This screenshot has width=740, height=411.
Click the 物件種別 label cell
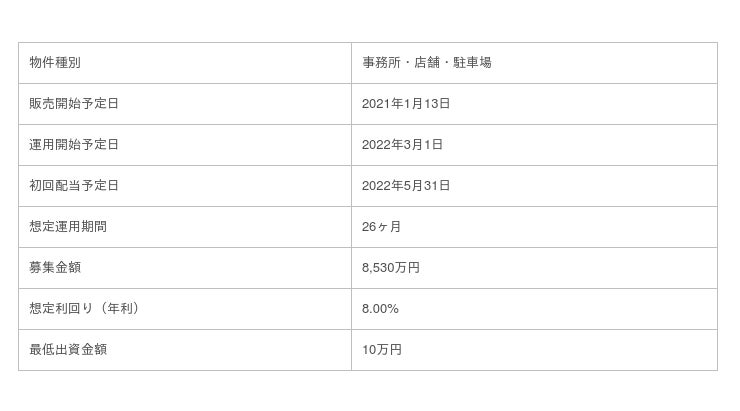(x=55, y=63)
